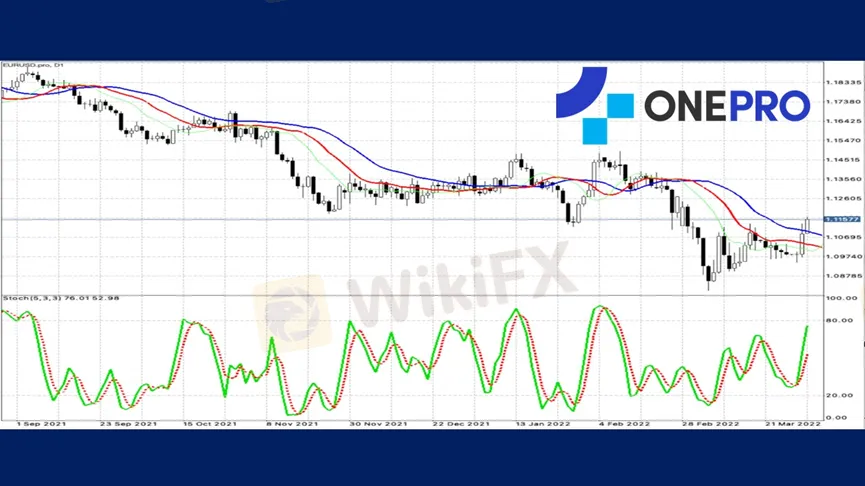Click the 28 Feb 2022 date label

711,424
